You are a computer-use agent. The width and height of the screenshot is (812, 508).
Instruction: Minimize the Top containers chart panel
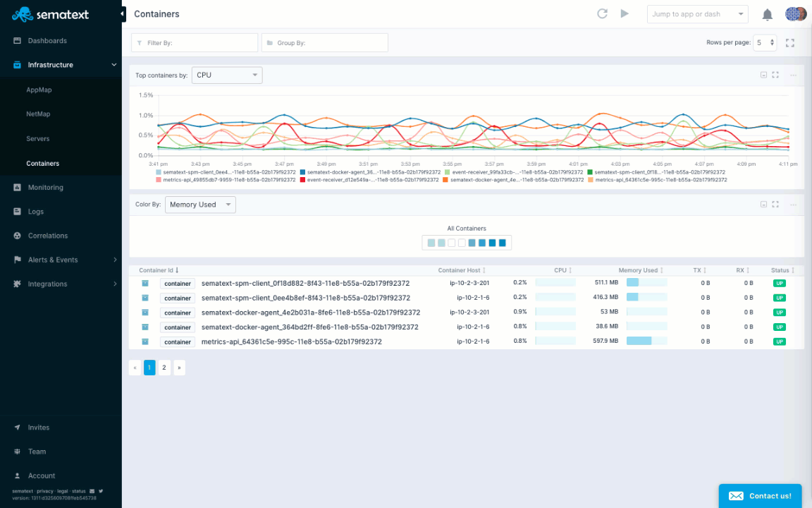763,75
